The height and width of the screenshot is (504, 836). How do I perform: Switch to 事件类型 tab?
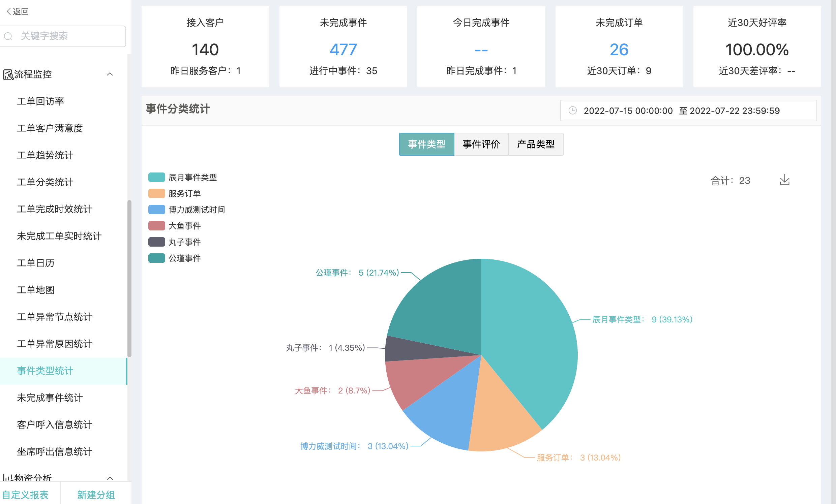click(x=426, y=144)
